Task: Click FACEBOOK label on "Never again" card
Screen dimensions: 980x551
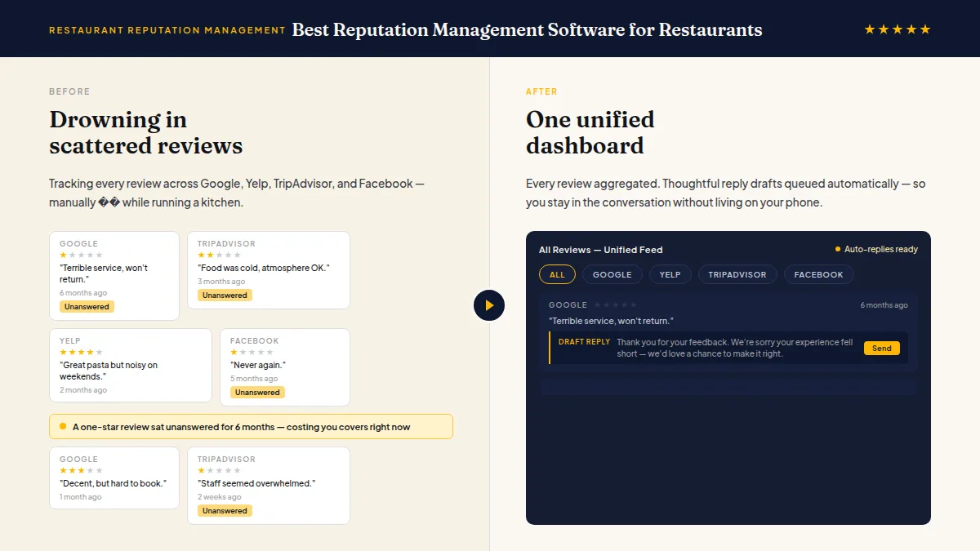Action: [x=255, y=340]
